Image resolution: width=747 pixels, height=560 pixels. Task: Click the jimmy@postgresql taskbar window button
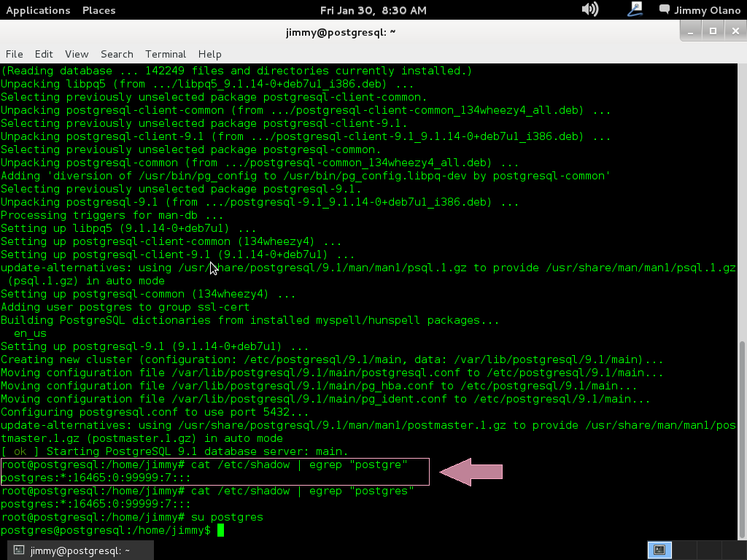coord(73,551)
